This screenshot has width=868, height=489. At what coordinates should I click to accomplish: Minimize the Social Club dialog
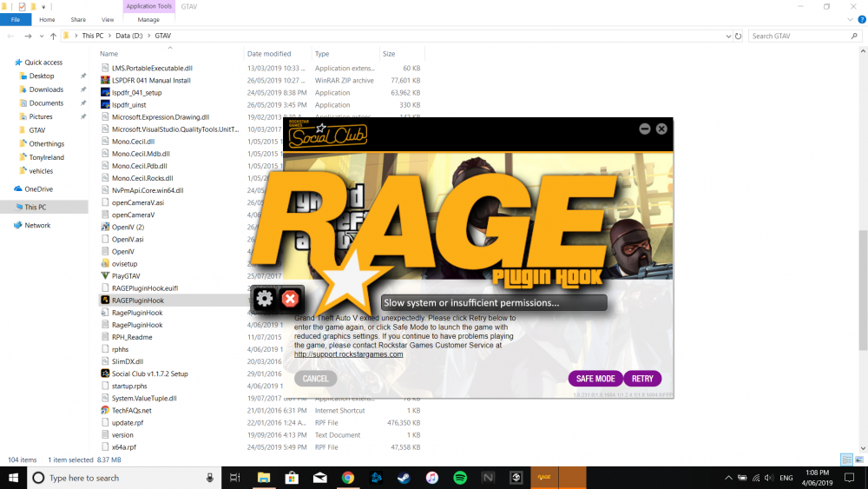point(644,129)
